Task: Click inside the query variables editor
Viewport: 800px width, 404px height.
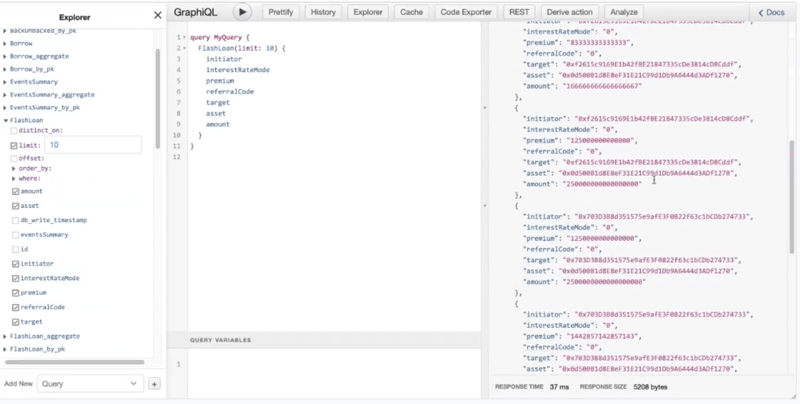Action: tap(334, 372)
